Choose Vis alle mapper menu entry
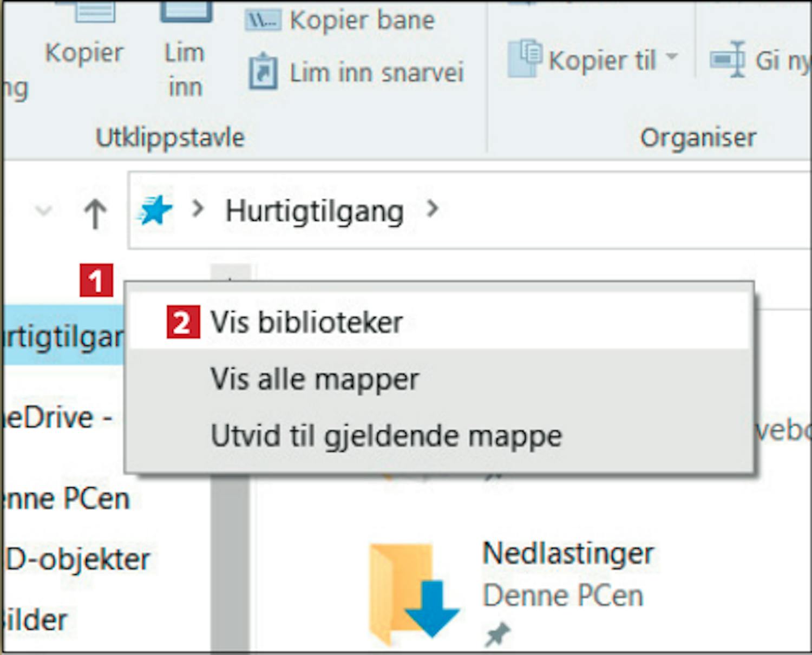Image resolution: width=812 pixels, height=655 pixels. pyautogui.click(x=315, y=379)
